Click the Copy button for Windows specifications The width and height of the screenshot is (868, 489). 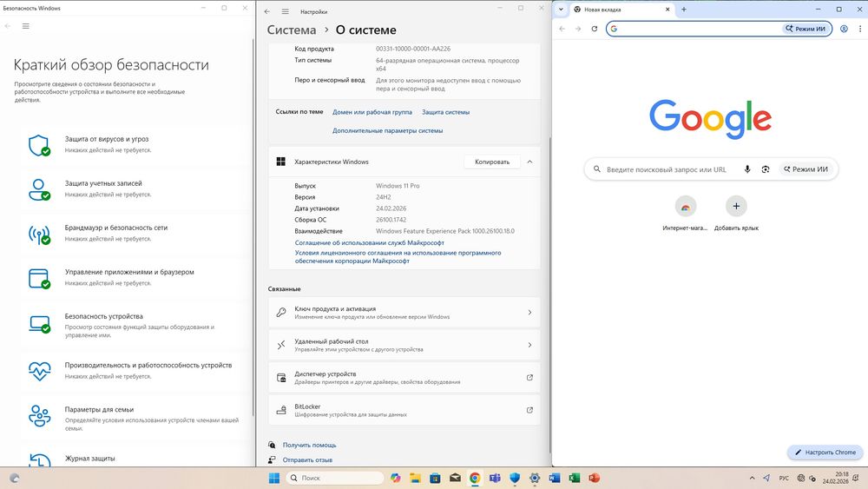pyautogui.click(x=492, y=162)
